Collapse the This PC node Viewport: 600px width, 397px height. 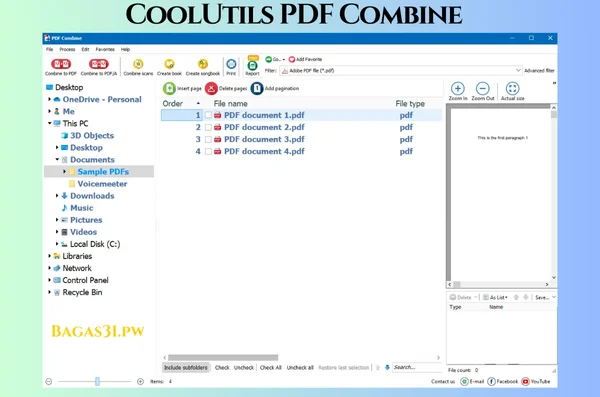point(49,123)
